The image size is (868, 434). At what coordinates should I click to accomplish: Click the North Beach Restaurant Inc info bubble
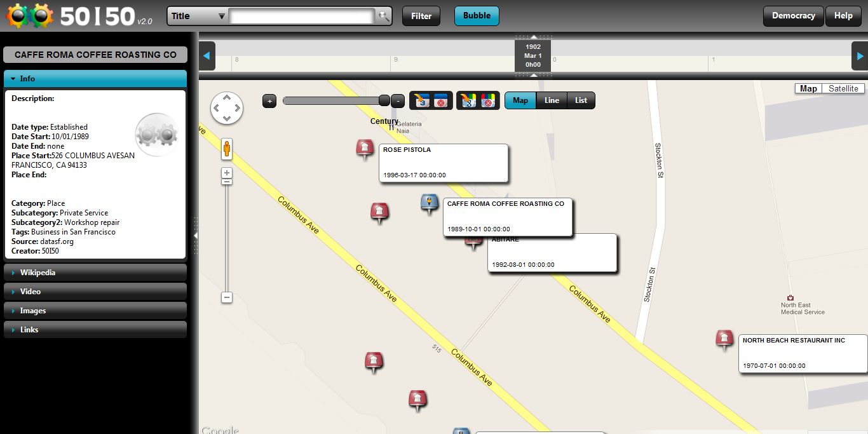[803, 353]
